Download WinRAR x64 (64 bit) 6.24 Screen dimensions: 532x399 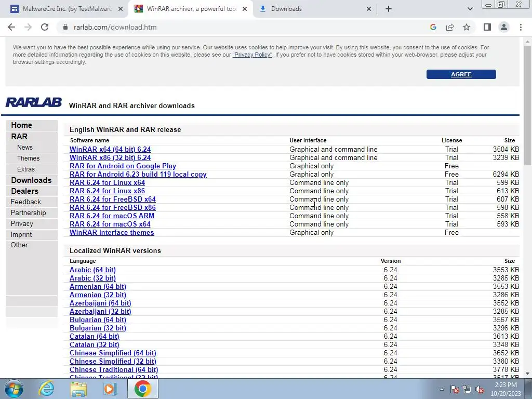pyautogui.click(x=110, y=149)
